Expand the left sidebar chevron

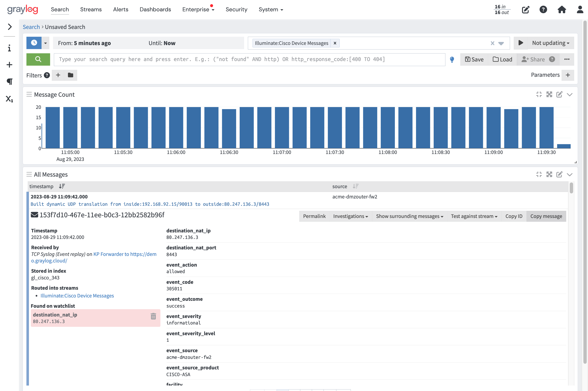tap(9, 27)
